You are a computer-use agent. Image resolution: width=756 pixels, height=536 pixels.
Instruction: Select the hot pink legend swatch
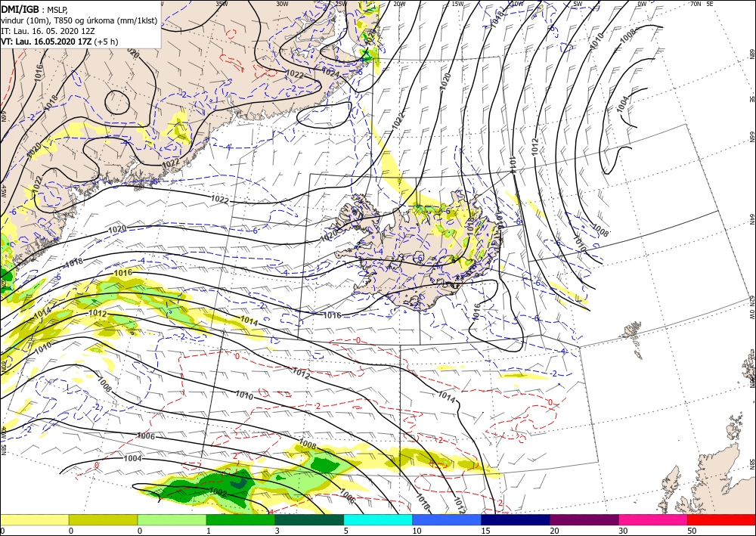[653, 519]
